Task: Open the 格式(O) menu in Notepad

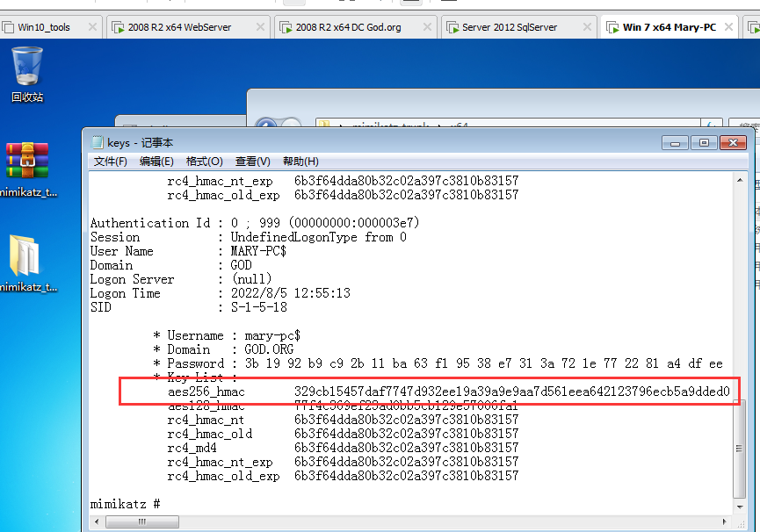Action: coord(204,162)
